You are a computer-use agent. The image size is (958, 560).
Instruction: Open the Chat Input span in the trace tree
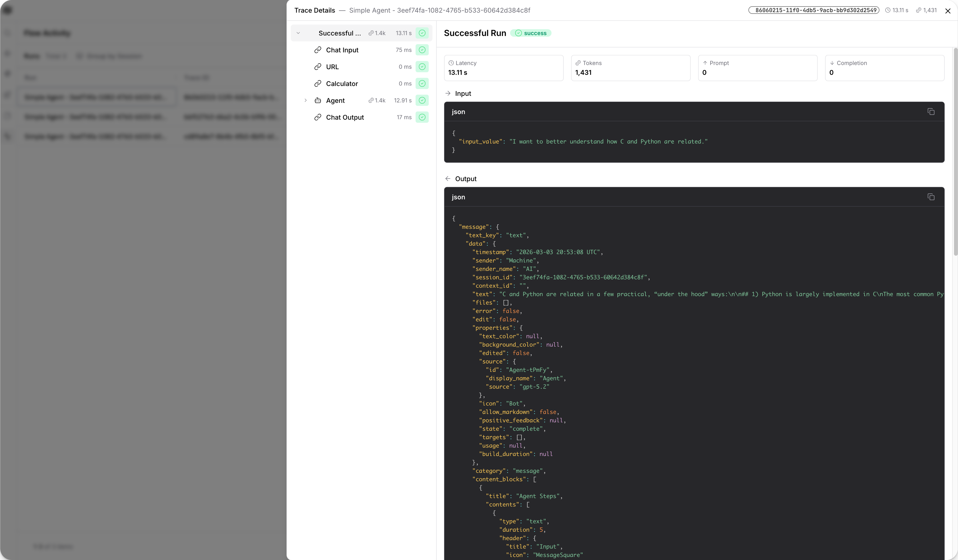pos(342,50)
